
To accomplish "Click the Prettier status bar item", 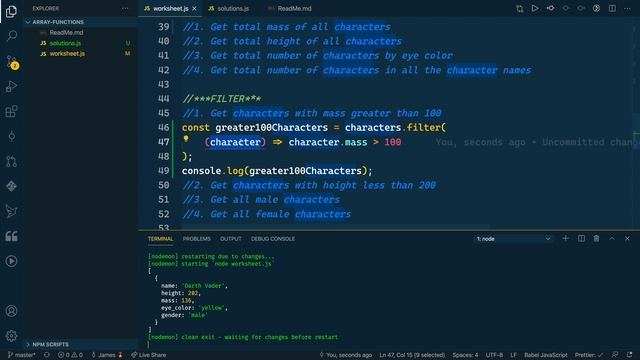I will [x=589, y=355].
